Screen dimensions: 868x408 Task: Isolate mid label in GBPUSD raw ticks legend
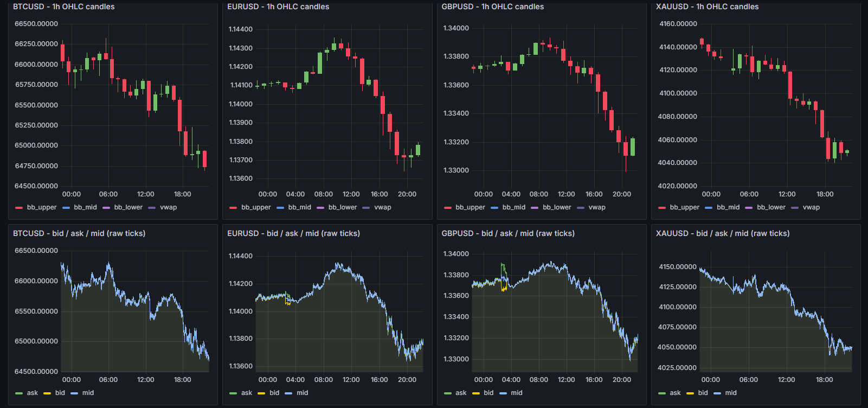[x=517, y=393]
